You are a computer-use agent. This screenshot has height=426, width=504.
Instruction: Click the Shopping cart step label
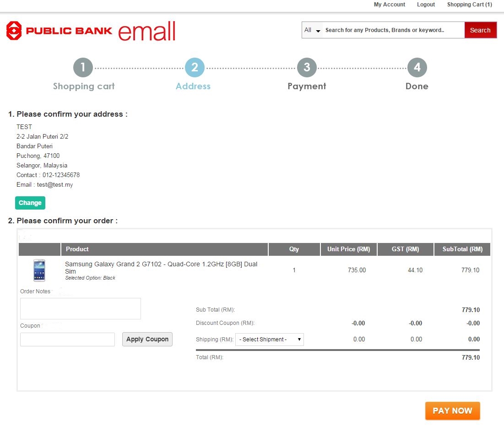[x=84, y=86]
